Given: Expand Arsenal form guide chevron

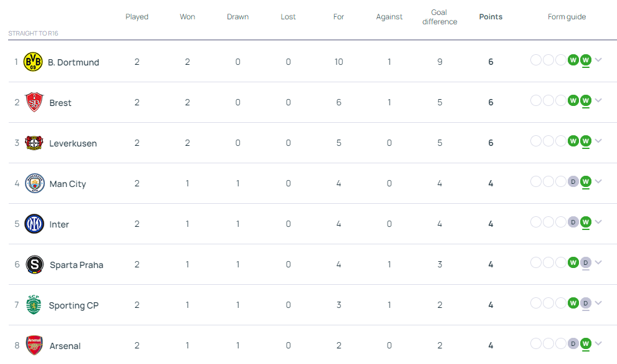Looking at the screenshot, I should (x=598, y=343).
